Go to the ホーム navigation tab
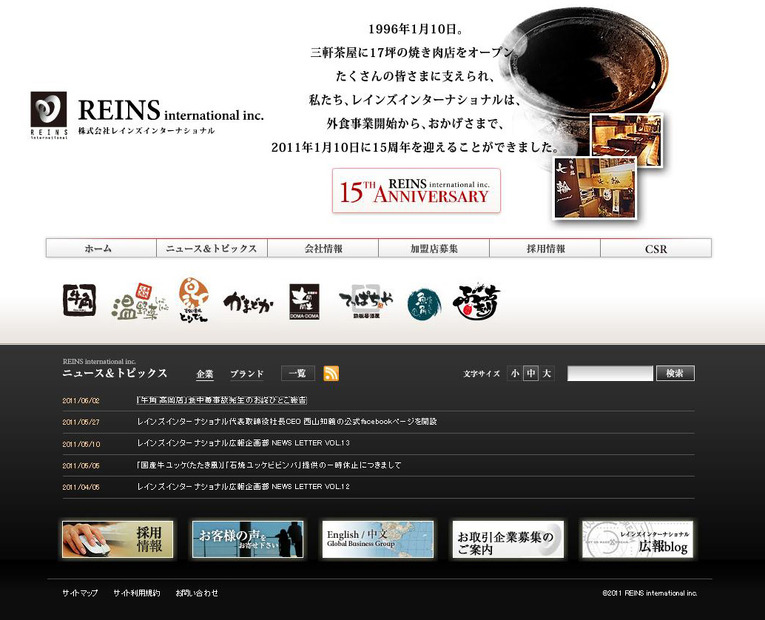 coord(101,248)
